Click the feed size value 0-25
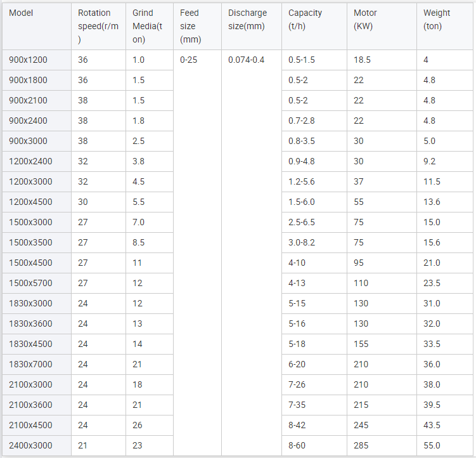This screenshot has height=458, width=476. coord(188,60)
